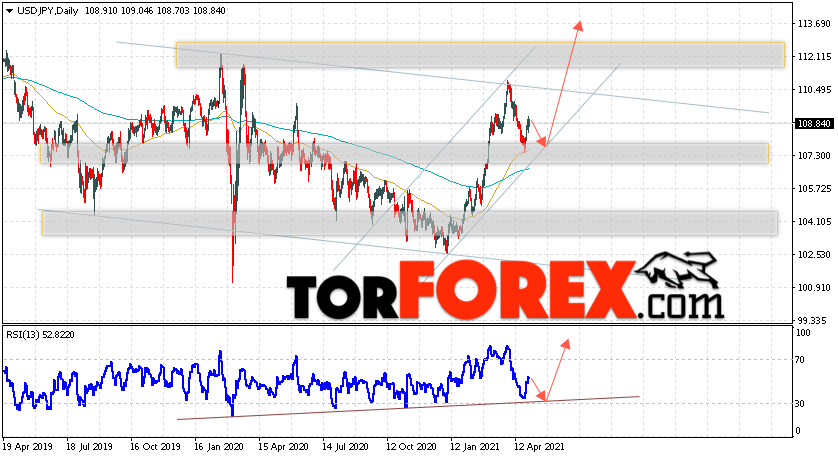Click the 12 Apr 2021 date label
This screenshot has width=838, height=458.
[x=539, y=446]
